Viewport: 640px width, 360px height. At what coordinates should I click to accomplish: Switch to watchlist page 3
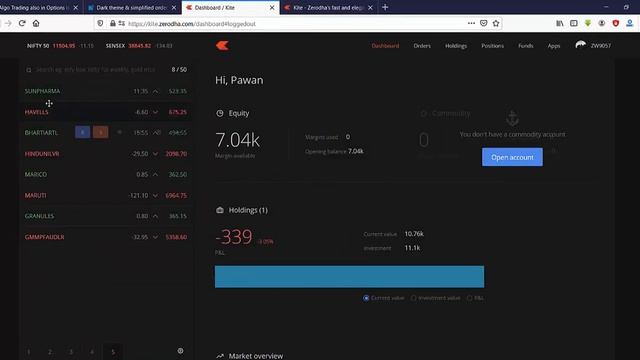[x=71, y=351]
